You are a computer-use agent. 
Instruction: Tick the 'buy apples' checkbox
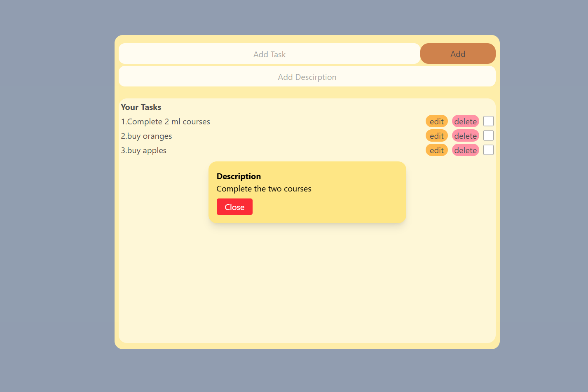(x=488, y=150)
